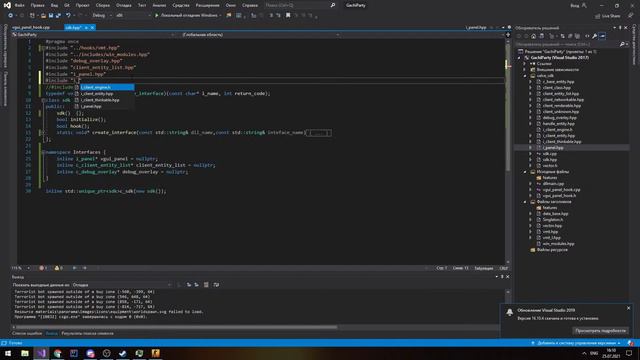
Task: Click the view code icon in Solution Explorer
Action: tap(587, 36)
